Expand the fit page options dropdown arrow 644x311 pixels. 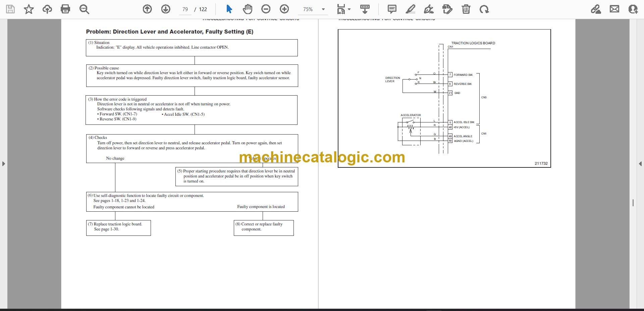click(349, 9)
